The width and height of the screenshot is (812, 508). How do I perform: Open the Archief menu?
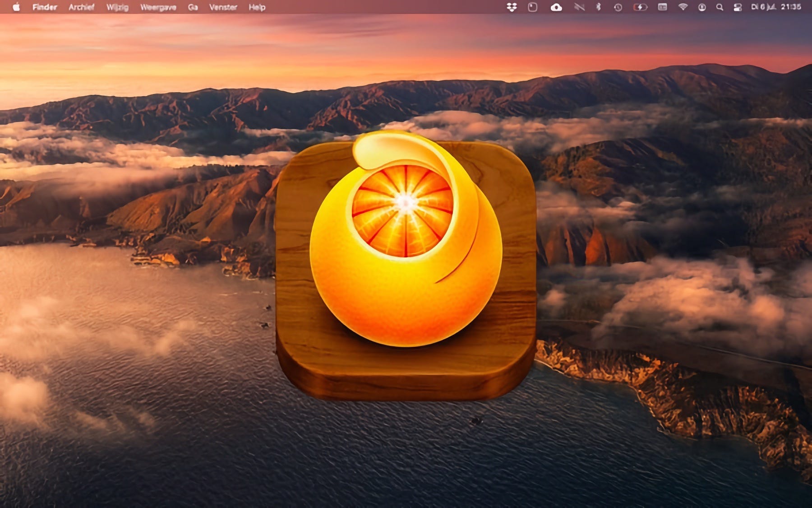coord(82,7)
